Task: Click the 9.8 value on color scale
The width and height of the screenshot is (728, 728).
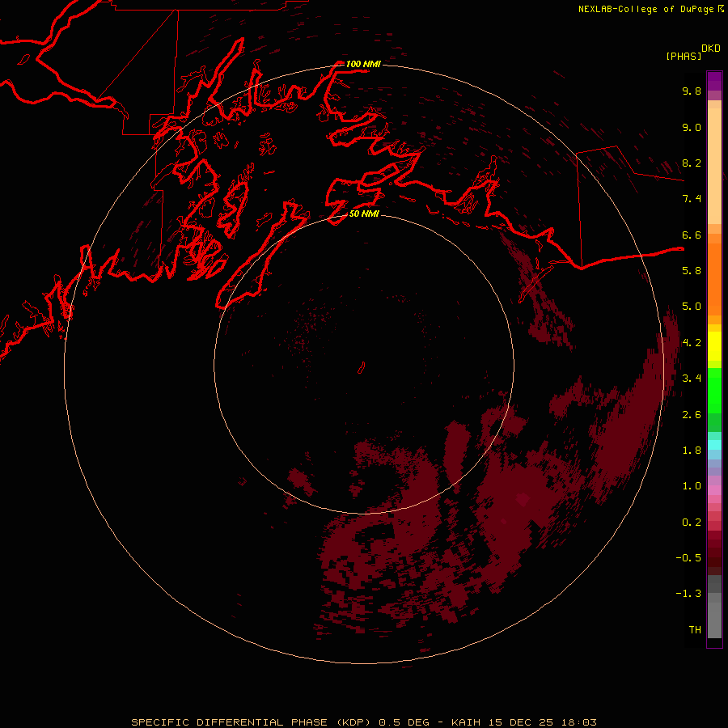Action: pyautogui.click(x=692, y=91)
